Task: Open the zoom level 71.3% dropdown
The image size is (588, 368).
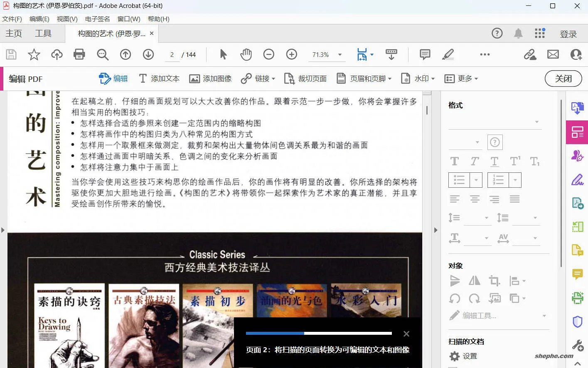Action: (340, 55)
